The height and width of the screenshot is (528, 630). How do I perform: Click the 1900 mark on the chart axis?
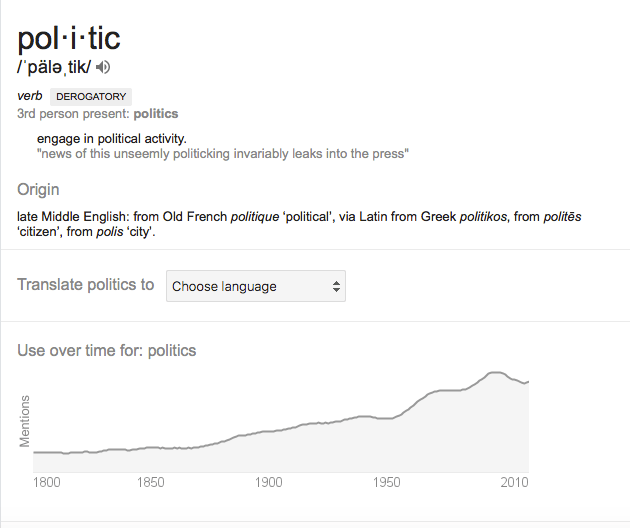coord(269,483)
